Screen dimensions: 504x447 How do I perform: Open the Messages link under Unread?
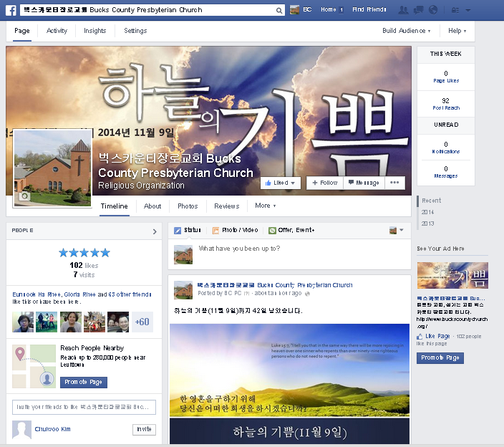click(446, 176)
